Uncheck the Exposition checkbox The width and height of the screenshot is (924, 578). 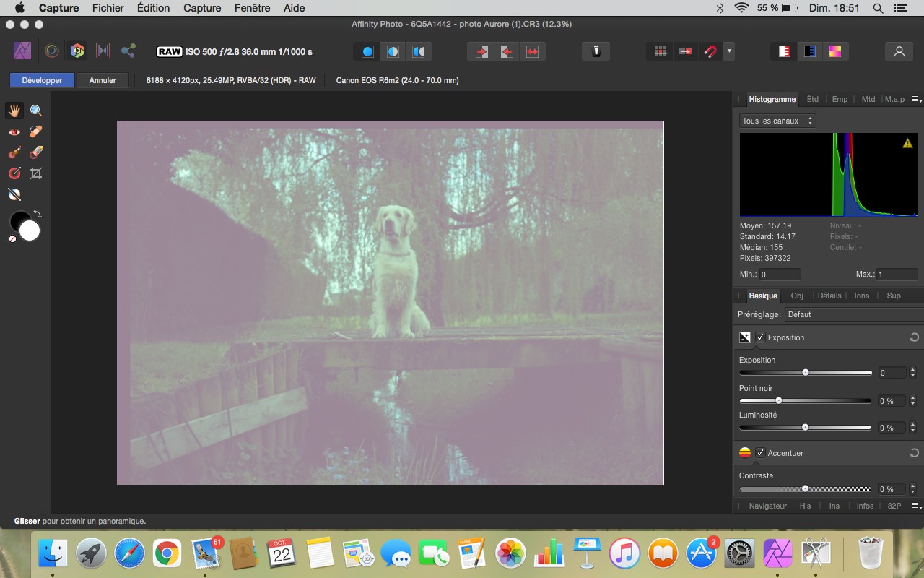click(x=760, y=337)
